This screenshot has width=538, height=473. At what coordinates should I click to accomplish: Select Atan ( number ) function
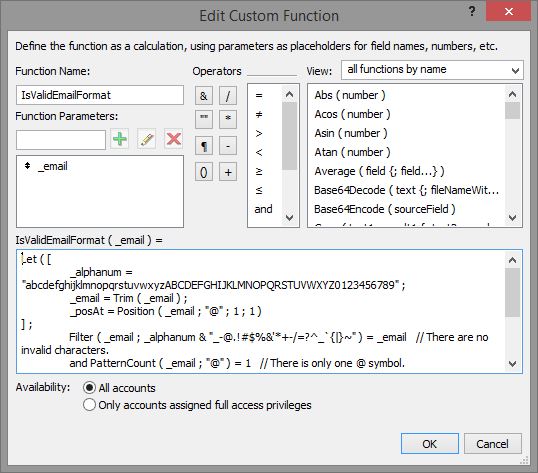pyautogui.click(x=352, y=152)
